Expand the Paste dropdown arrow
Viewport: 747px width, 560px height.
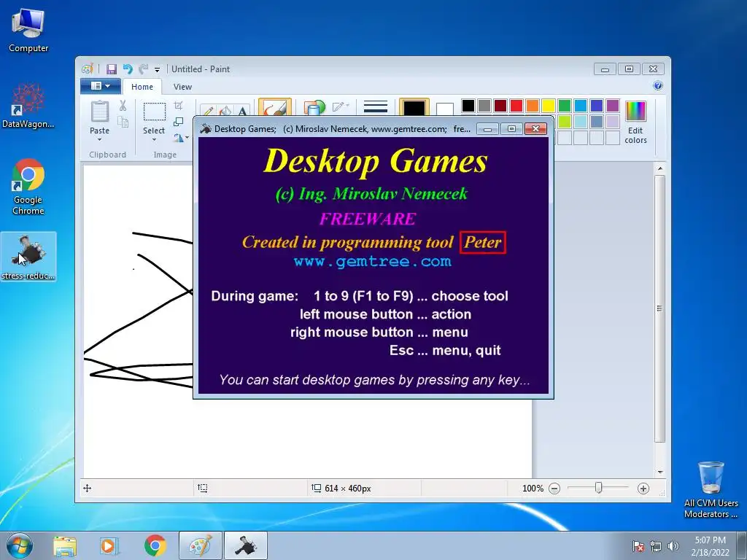[99, 139]
